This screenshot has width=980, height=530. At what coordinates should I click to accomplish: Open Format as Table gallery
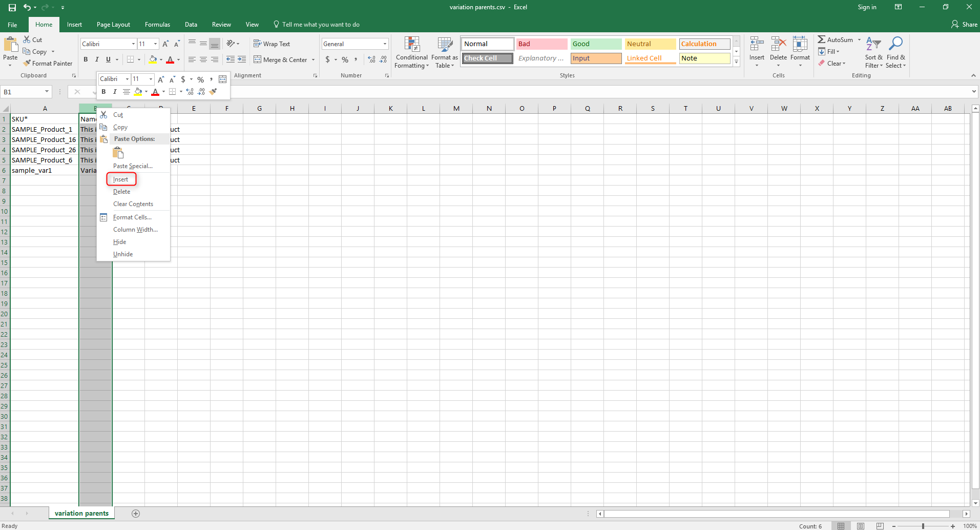tap(445, 52)
